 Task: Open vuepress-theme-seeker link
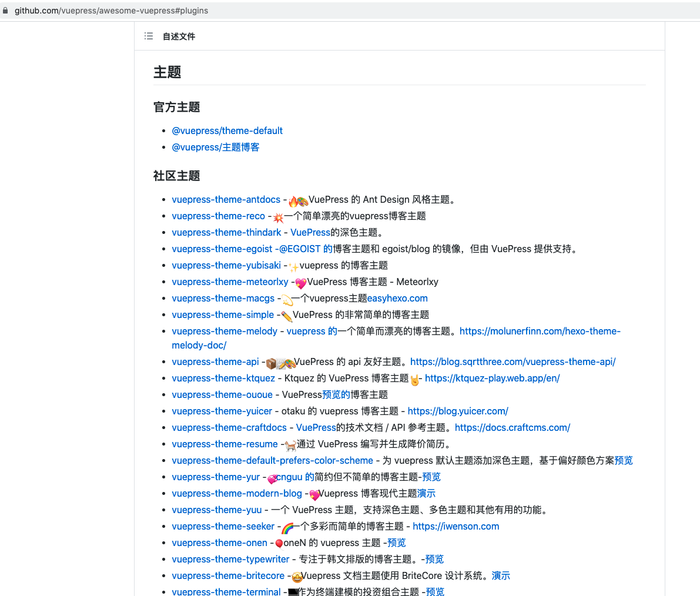(223, 527)
